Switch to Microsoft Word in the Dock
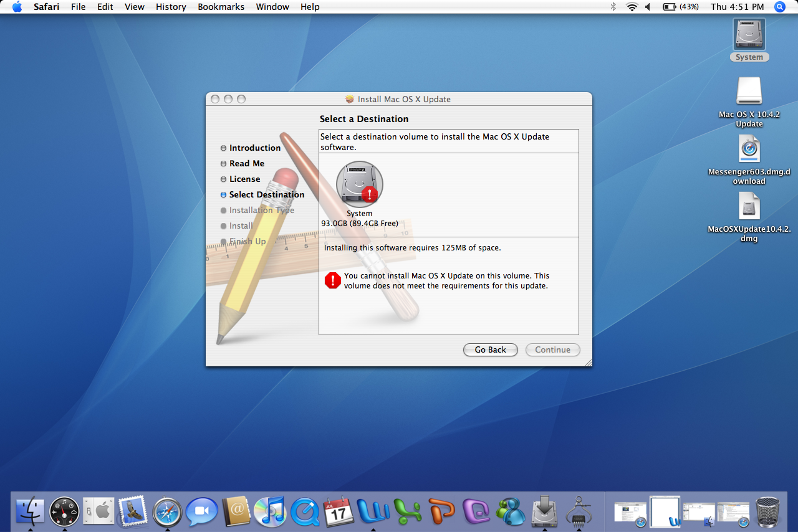This screenshot has height=532, width=798. [x=373, y=511]
